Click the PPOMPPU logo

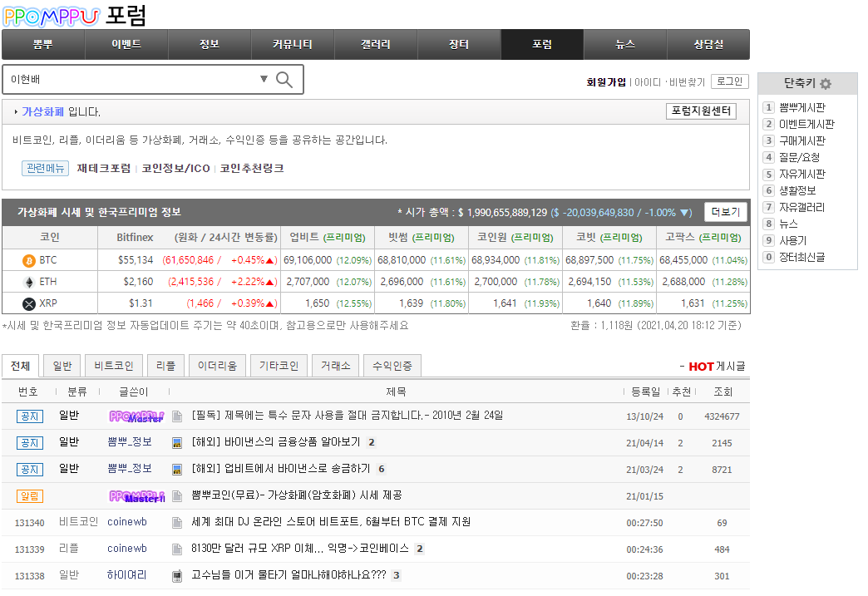pyautogui.click(x=52, y=17)
